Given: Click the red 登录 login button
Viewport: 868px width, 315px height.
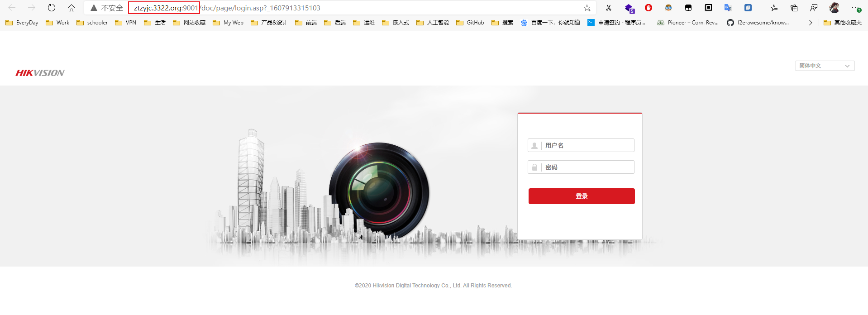Looking at the screenshot, I should 582,196.
